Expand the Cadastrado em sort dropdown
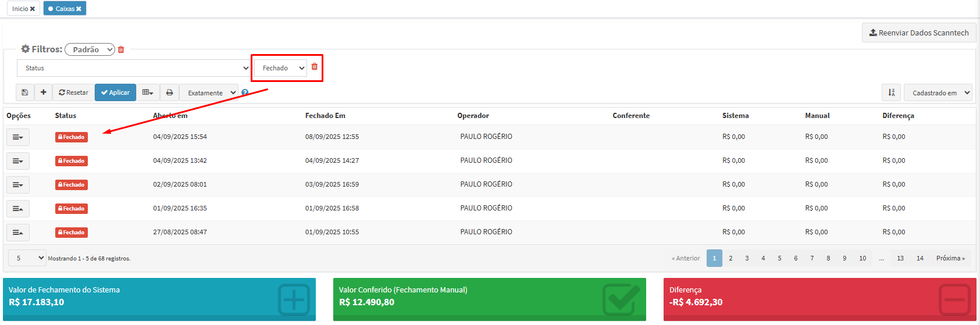 [x=938, y=93]
